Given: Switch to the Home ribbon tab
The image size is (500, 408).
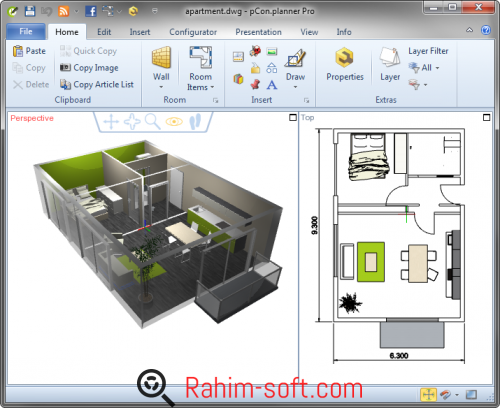Looking at the screenshot, I should [x=67, y=32].
